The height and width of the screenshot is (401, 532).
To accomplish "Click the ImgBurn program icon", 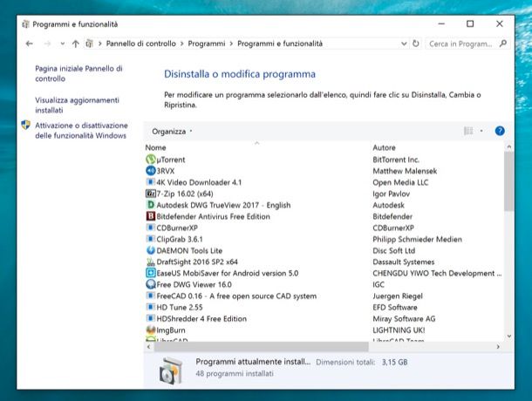I will (151, 330).
